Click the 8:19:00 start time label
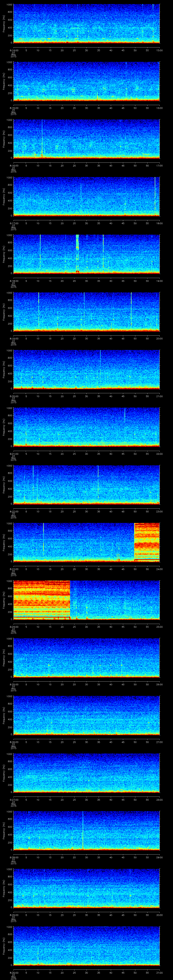Viewport: 173px width, 980px height. pyautogui.click(x=14, y=339)
